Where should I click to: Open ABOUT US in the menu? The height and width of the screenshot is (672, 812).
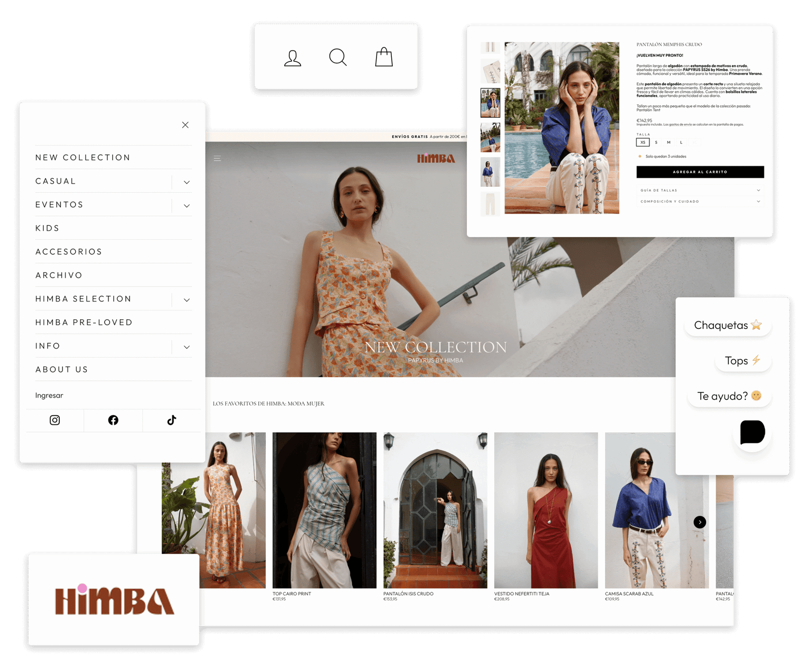coord(61,369)
